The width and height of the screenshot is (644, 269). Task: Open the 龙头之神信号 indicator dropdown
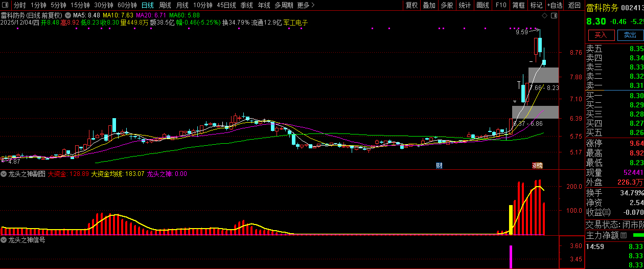4,240
